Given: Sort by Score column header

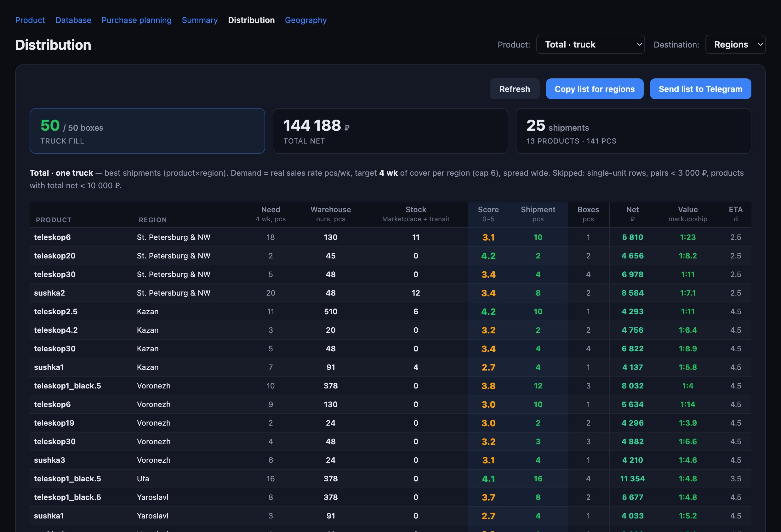Looking at the screenshot, I should (x=488, y=214).
